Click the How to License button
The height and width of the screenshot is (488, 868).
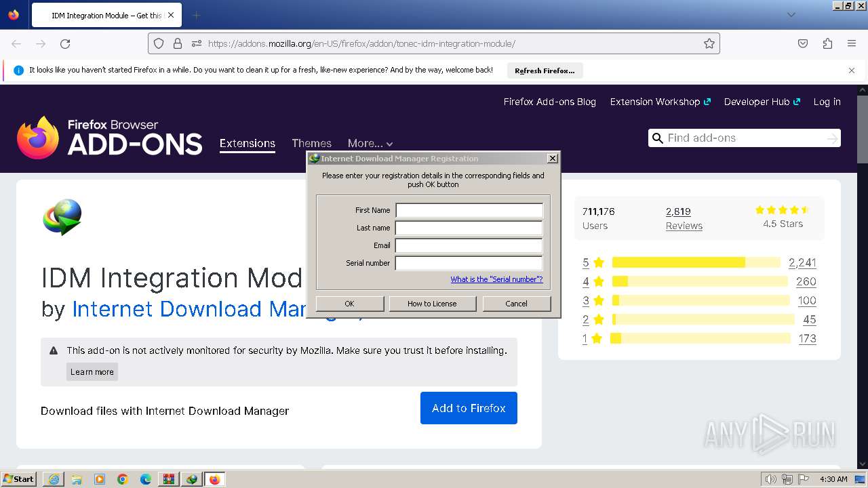point(432,304)
